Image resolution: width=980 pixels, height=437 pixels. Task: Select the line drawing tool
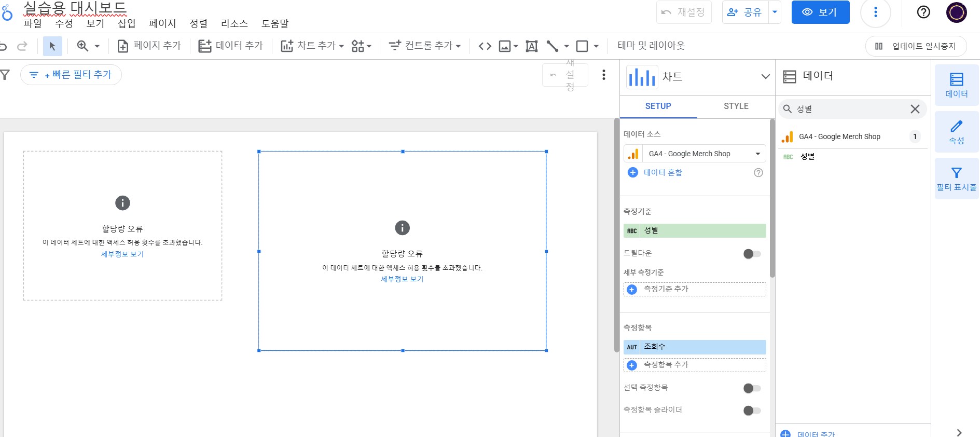[553, 46]
